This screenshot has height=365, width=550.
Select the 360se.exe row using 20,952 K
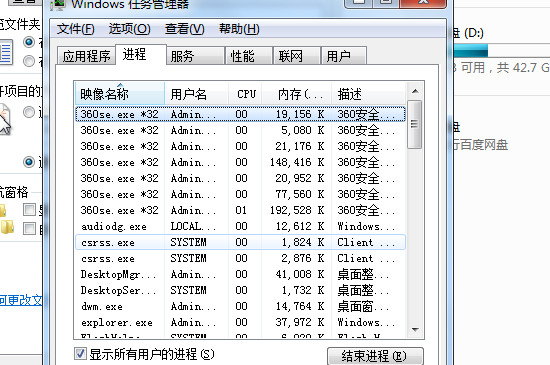pyautogui.click(x=240, y=178)
